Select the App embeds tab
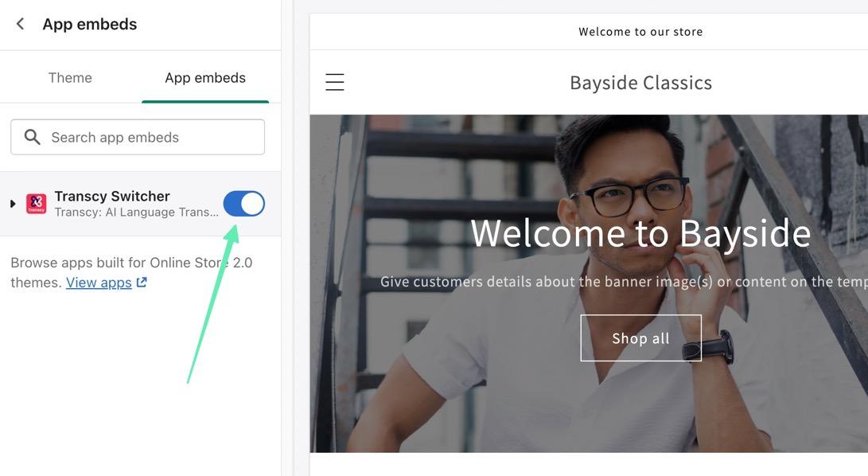This screenshot has width=868, height=476. [x=205, y=77]
